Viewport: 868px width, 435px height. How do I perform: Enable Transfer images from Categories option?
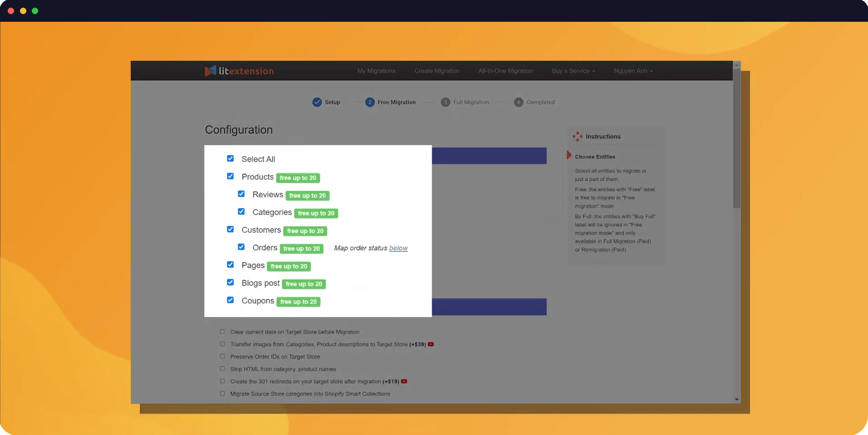click(x=222, y=344)
